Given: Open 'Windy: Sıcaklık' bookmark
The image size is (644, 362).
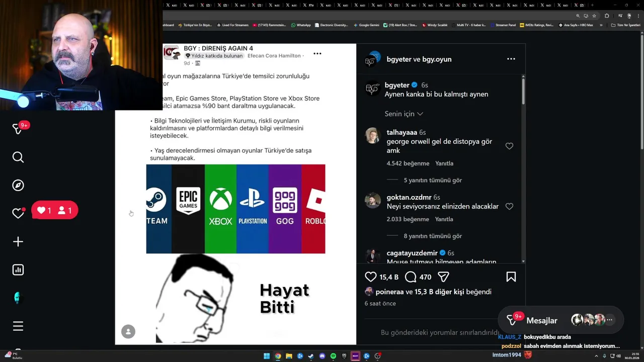Looking at the screenshot, I should [435, 25].
